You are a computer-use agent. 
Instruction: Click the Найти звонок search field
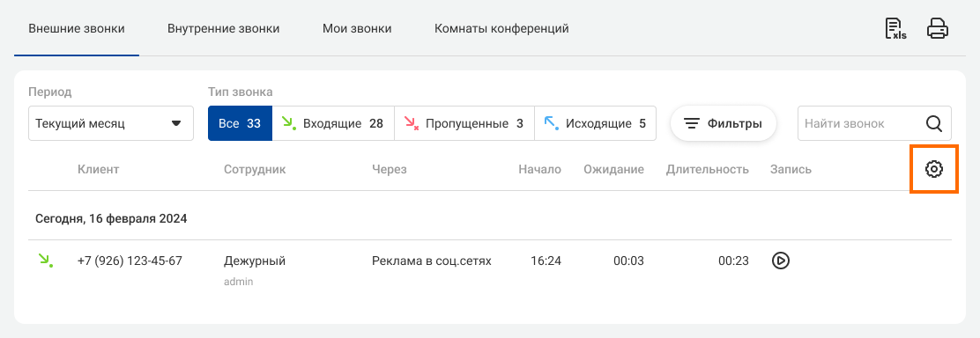[874, 123]
